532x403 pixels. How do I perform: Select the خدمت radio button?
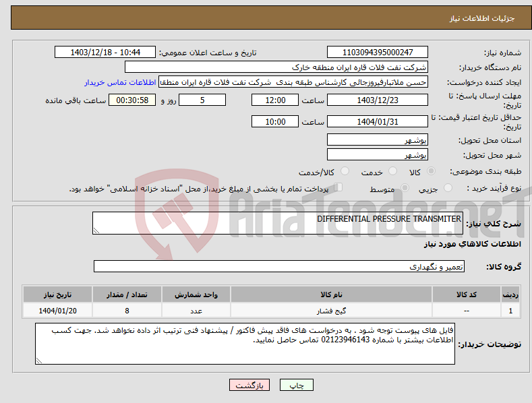click(x=392, y=171)
